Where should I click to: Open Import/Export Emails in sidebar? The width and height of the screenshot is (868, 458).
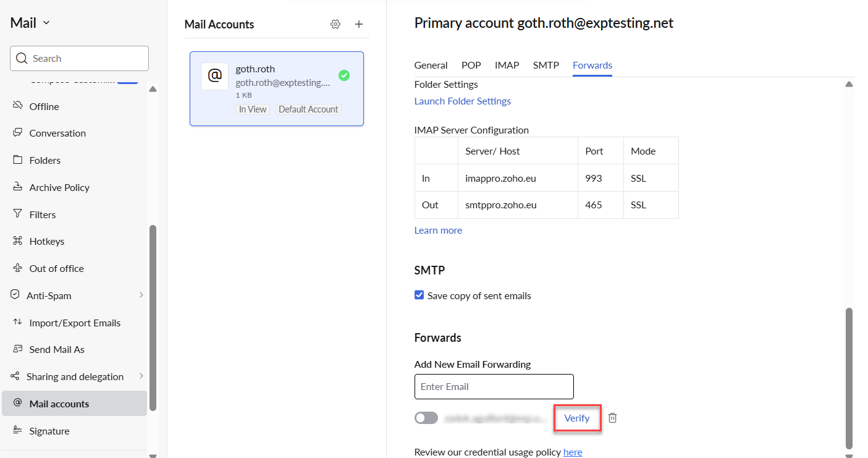pyautogui.click(x=74, y=323)
